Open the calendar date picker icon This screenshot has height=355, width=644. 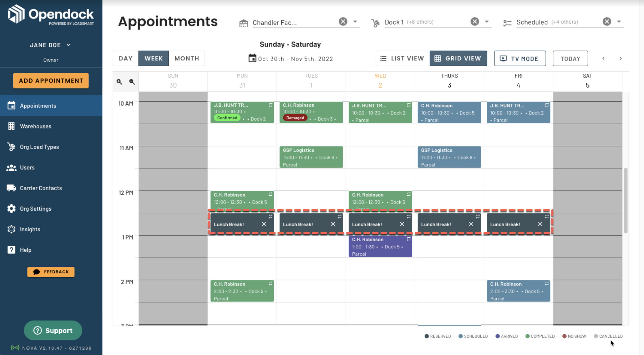[x=252, y=58]
